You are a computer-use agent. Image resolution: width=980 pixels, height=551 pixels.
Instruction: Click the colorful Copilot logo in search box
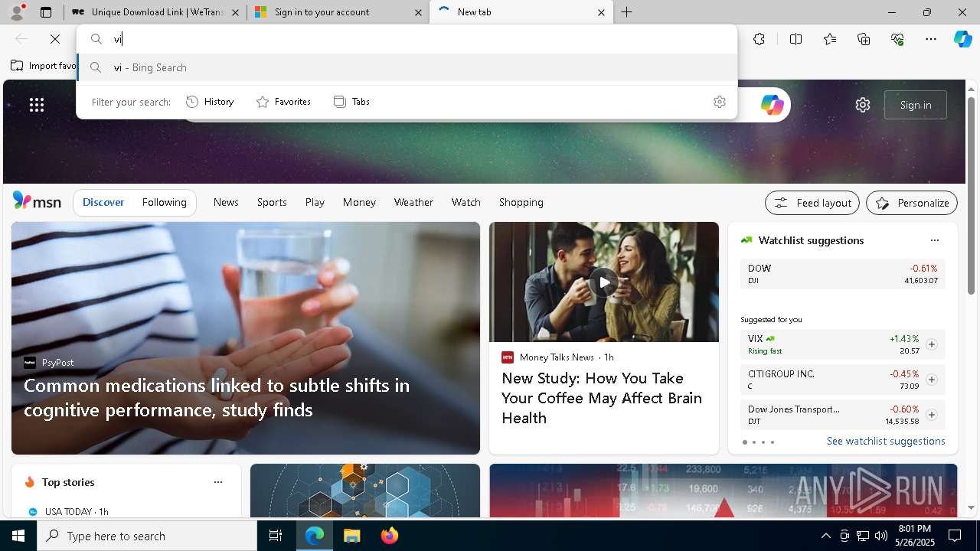772,105
